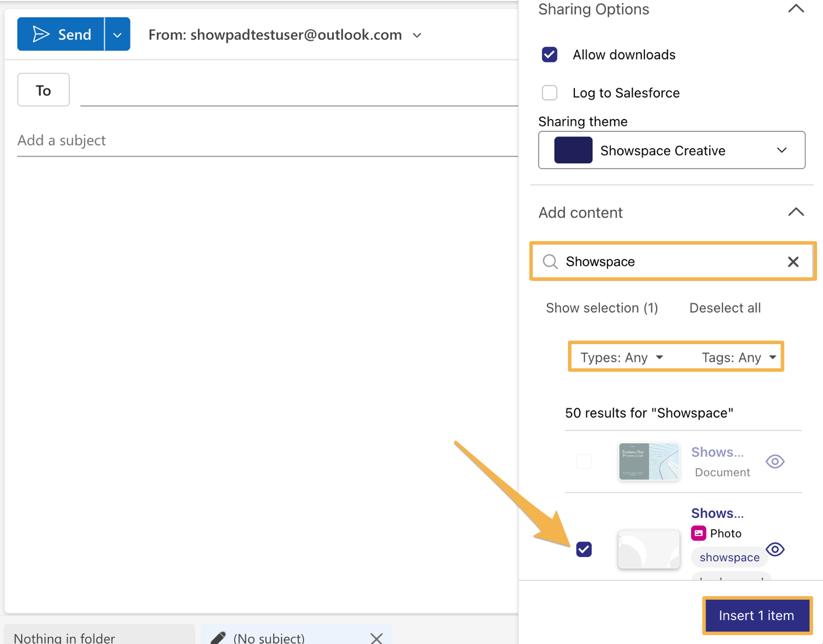Open the Types: Any filter dropdown
The width and height of the screenshot is (823, 644).
click(x=622, y=357)
